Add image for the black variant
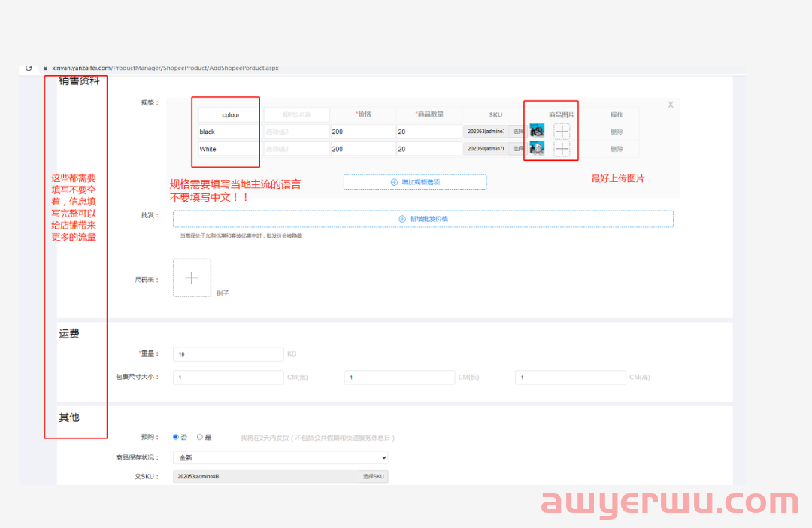This screenshot has width=812, height=528. [x=562, y=132]
